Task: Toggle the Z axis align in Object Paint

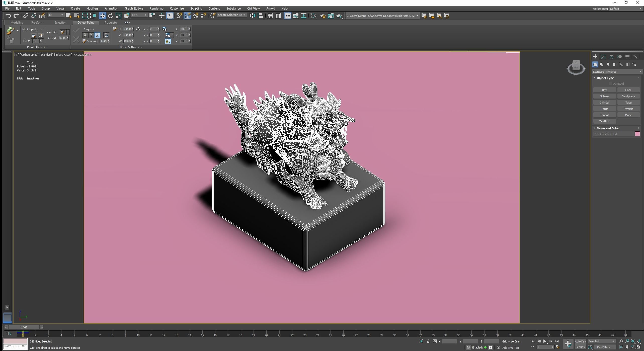Action: [97, 35]
